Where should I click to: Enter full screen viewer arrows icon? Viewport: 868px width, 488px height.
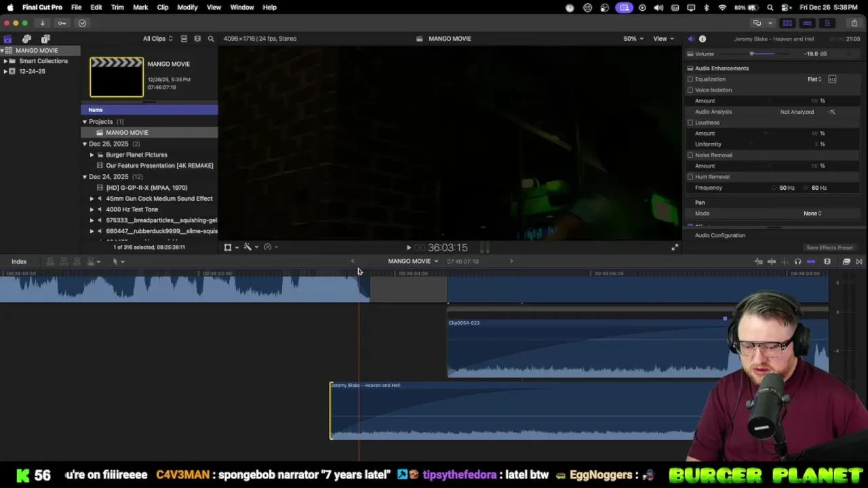(x=675, y=247)
